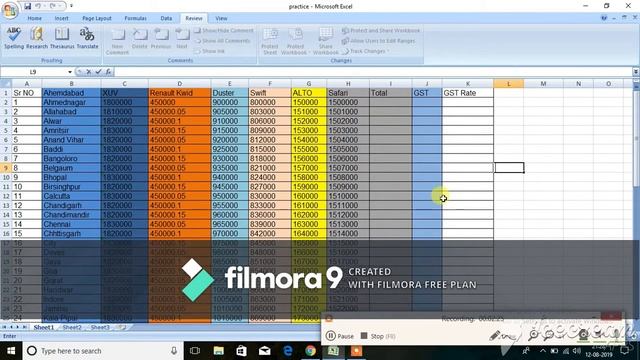Expand the formula bar
The image size is (640, 360).
pyautogui.click(x=636, y=72)
